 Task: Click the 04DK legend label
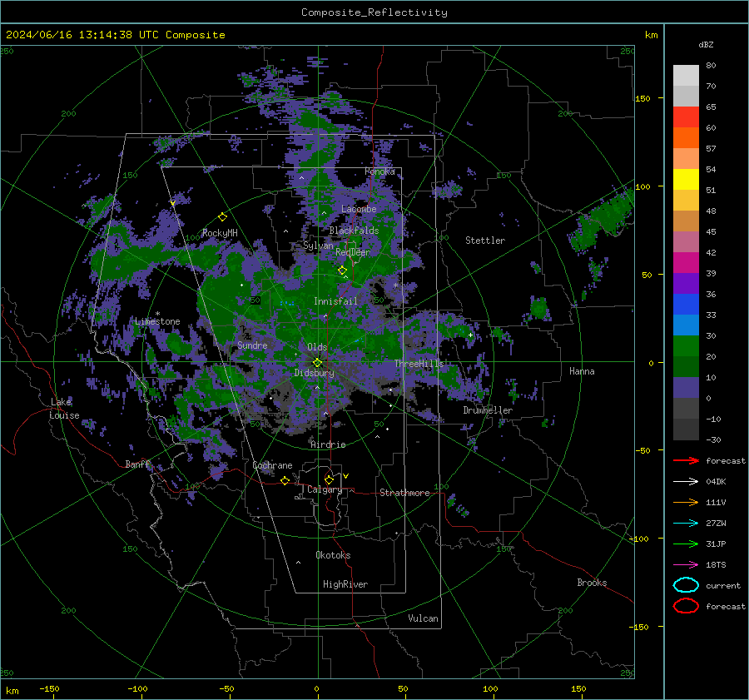(716, 482)
